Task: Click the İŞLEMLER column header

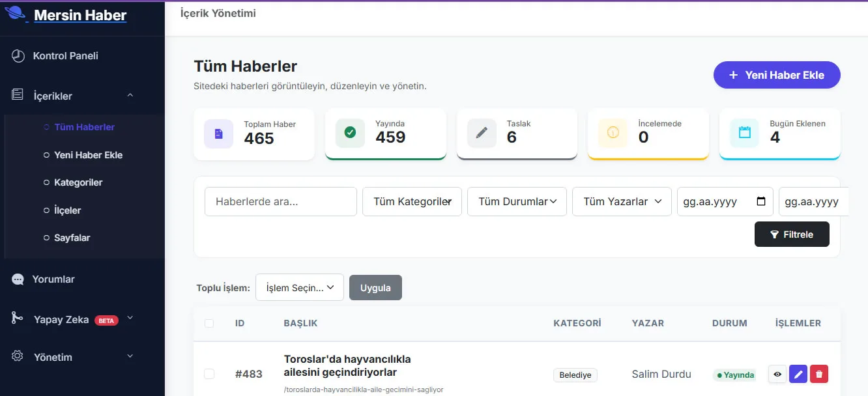Action: [x=798, y=323]
